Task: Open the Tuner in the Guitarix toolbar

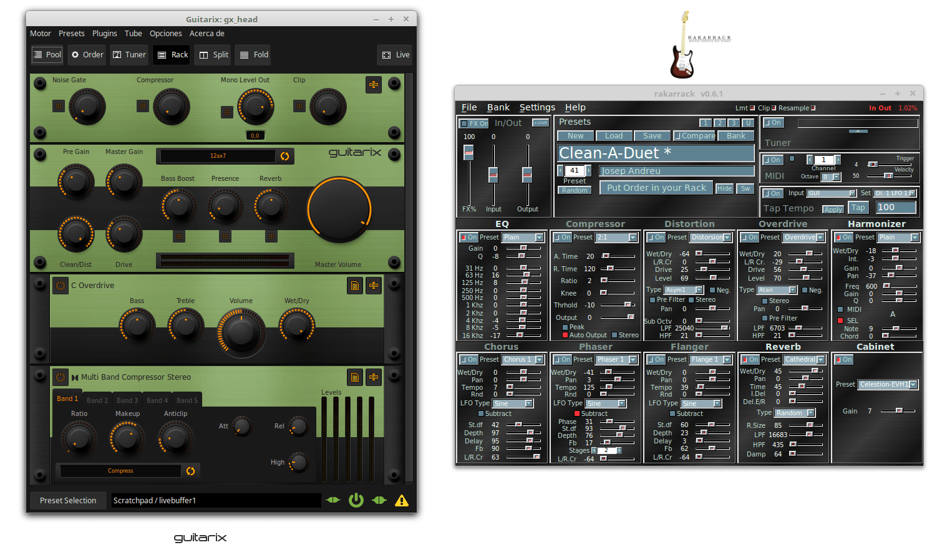Action: (x=129, y=55)
